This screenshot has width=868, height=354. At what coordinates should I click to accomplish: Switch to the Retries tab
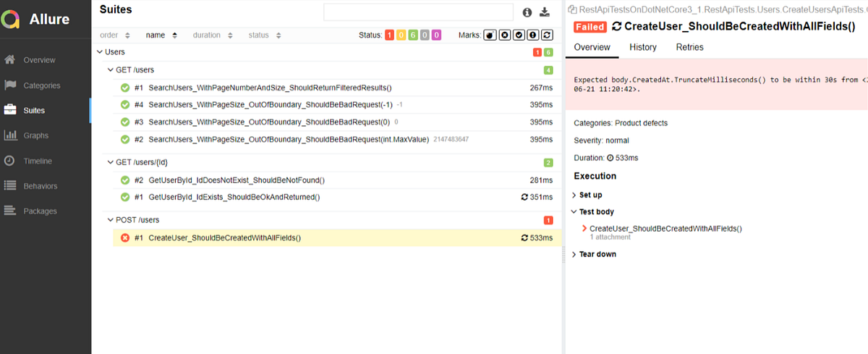[x=689, y=47]
